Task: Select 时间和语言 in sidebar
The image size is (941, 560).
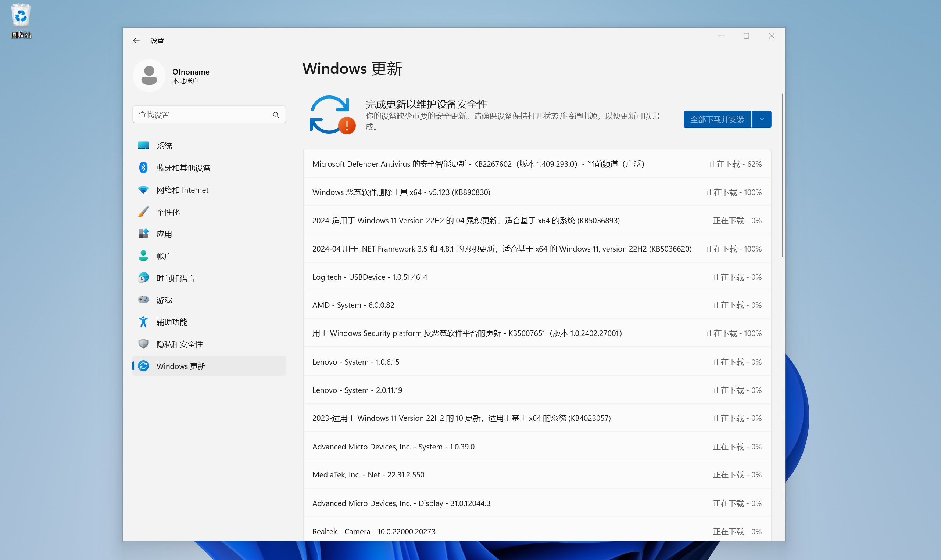Action: [x=175, y=278]
